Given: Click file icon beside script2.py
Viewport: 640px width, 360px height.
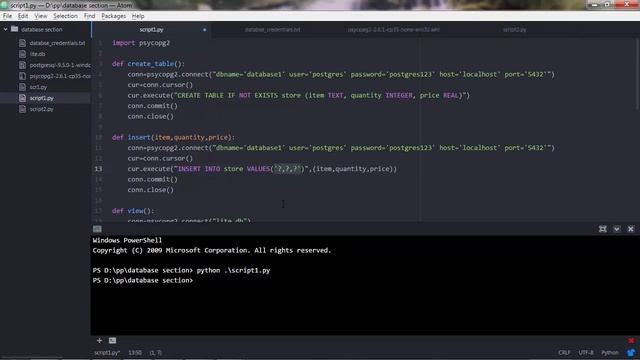Looking at the screenshot, I should [x=22, y=109].
